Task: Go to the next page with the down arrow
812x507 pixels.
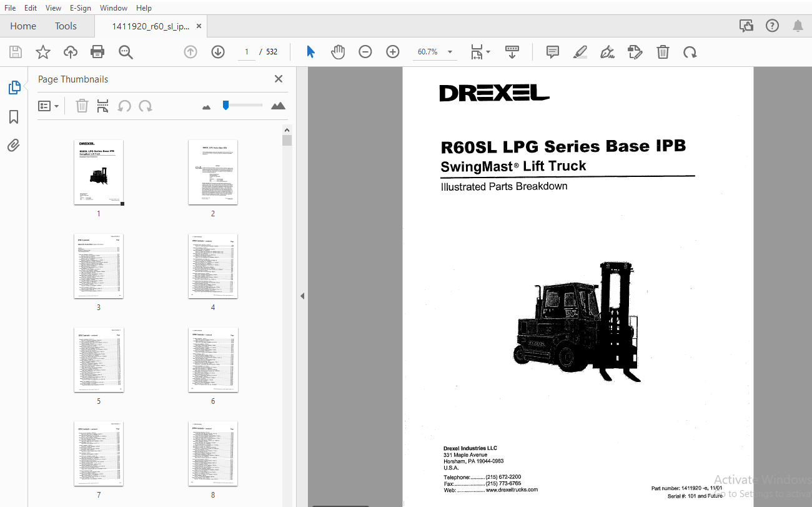Action: [x=218, y=52]
